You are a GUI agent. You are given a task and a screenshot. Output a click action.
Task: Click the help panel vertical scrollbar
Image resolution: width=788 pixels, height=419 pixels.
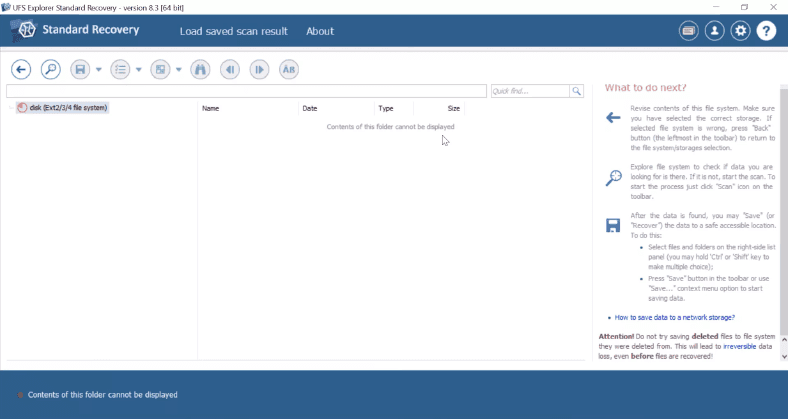tap(784, 210)
